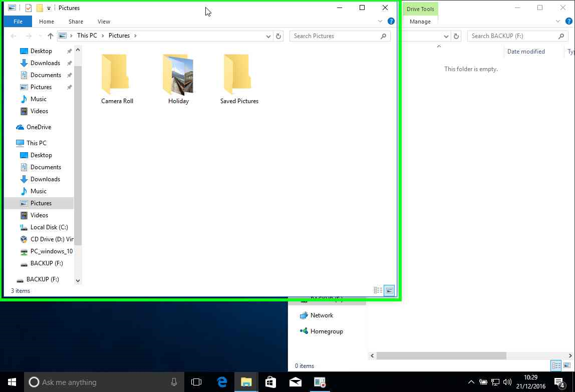This screenshot has width=575, height=392.
Task: Open PC_windows_10 in navigation pane
Action: click(x=51, y=251)
